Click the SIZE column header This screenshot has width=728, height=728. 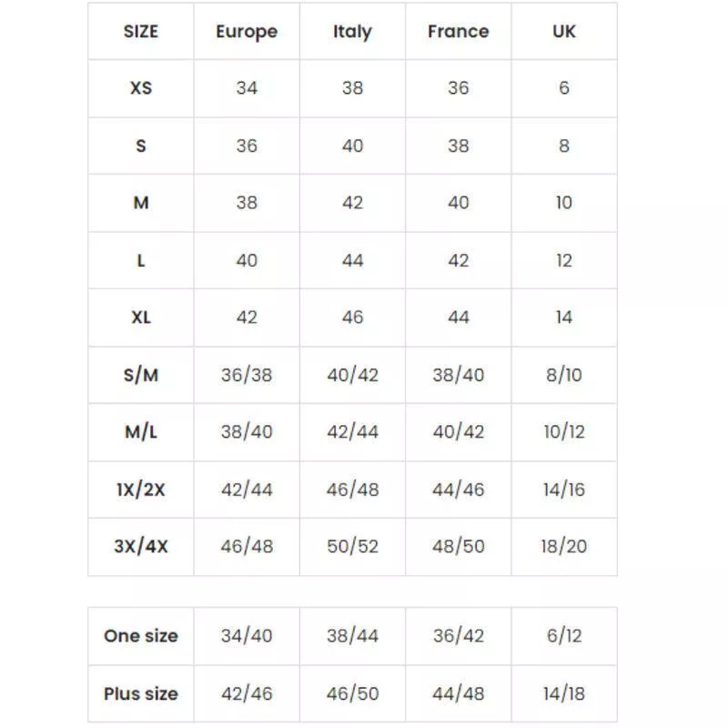(x=141, y=32)
